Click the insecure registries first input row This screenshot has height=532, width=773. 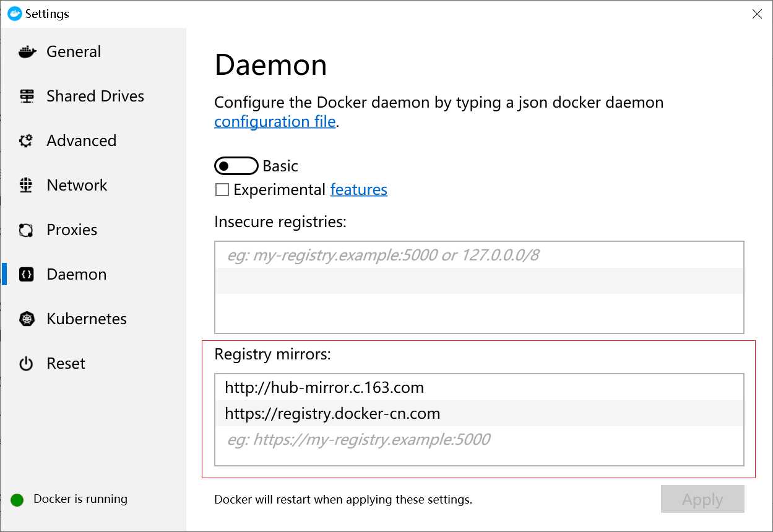(479, 255)
